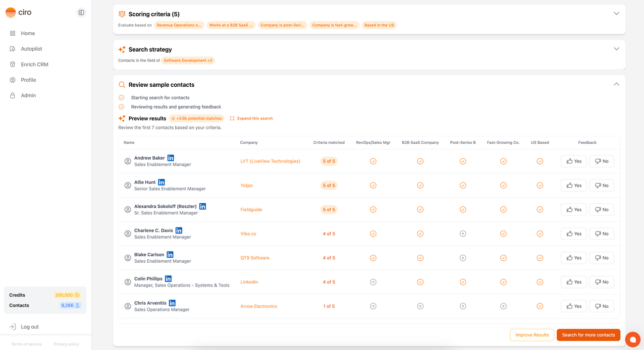
Task: Expand the Search strategy section
Action: [x=616, y=49]
